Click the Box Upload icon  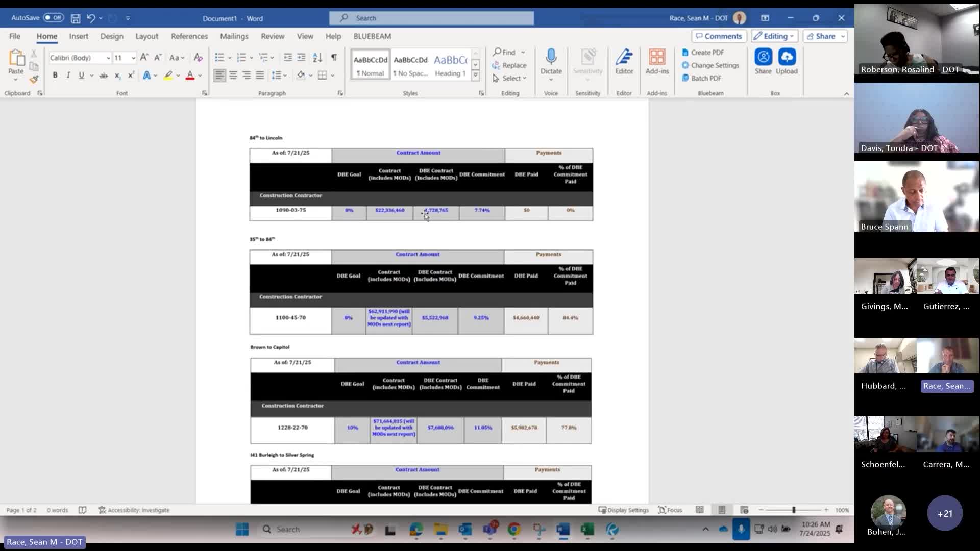(x=787, y=57)
